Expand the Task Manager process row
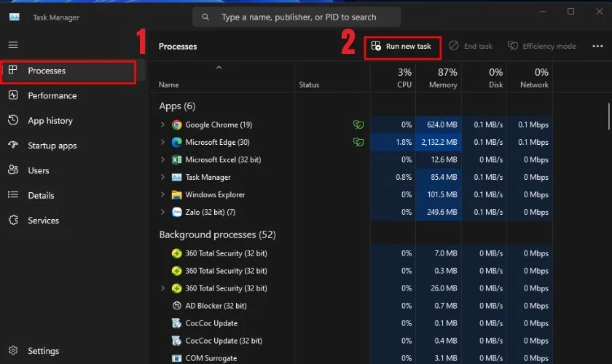Image resolution: width=612 pixels, height=364 pixels. point(162,177)
